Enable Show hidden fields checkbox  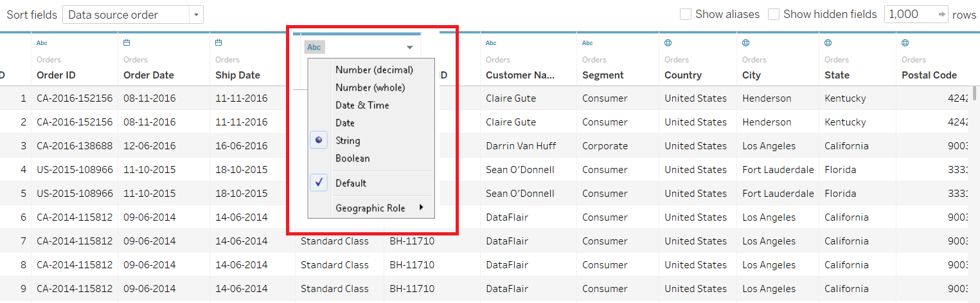[774, 14]
